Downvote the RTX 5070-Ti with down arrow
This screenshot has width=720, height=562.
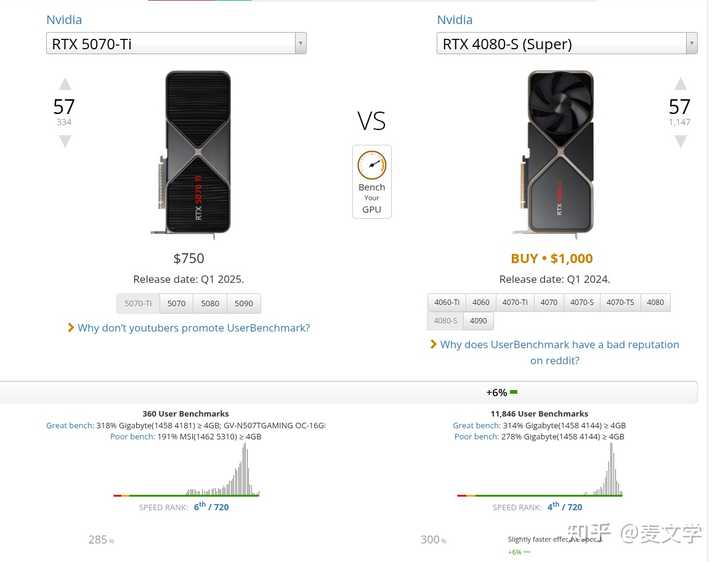pyautogui.click(x=65, y=141)
